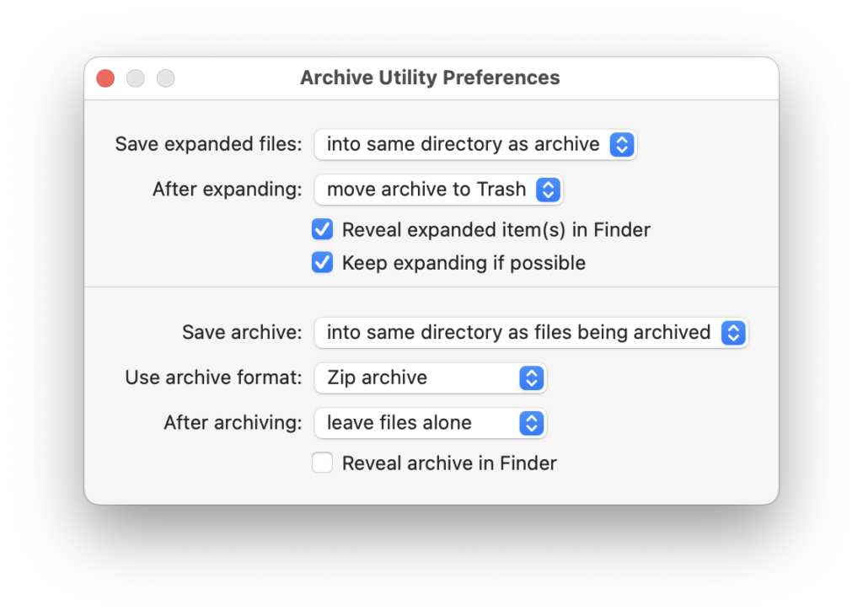Click the green zoom dot in the title bar

click(165, 78)
